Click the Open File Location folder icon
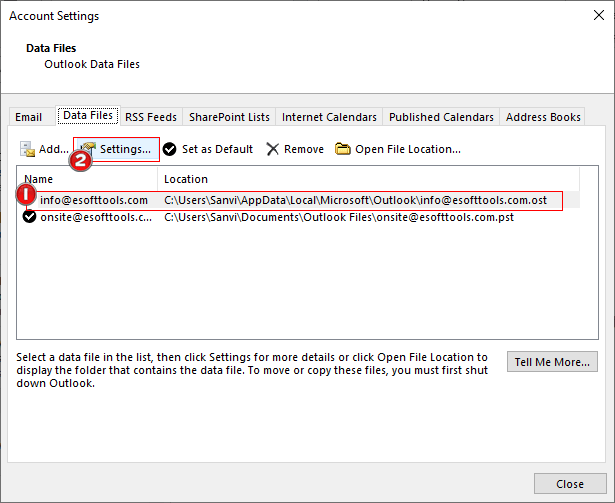Viewport: 615px width, 503px height. 342,149
